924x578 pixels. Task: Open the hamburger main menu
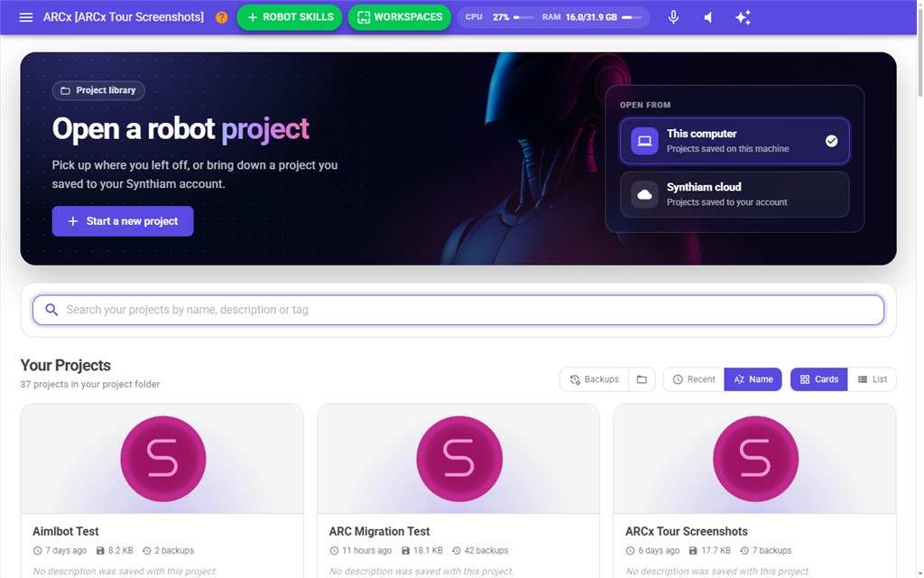point(26,17)
